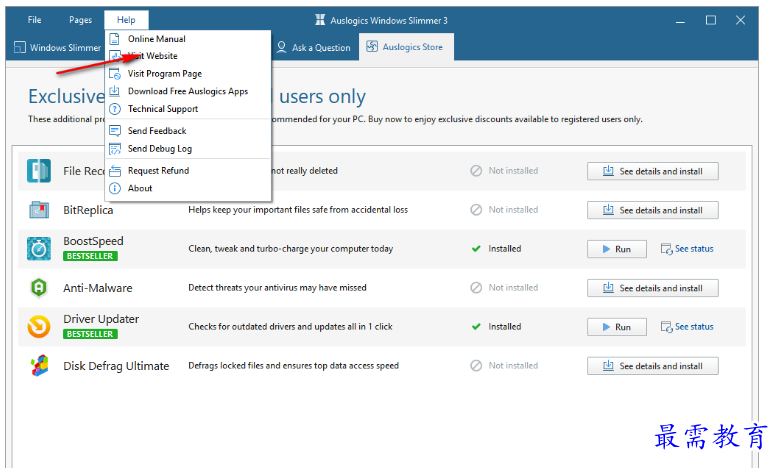
Task: Click the Driver Updater icon
Action: pos(39,326)
